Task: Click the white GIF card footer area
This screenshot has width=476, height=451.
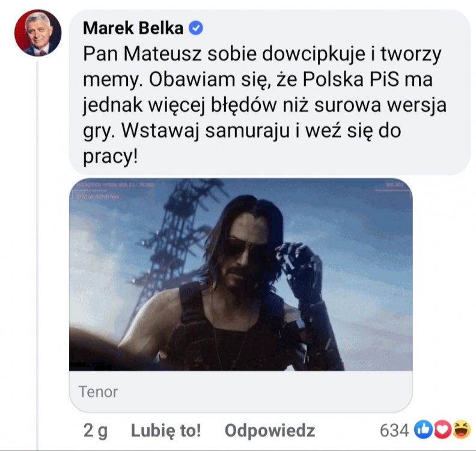Action: tap(241, 391)
